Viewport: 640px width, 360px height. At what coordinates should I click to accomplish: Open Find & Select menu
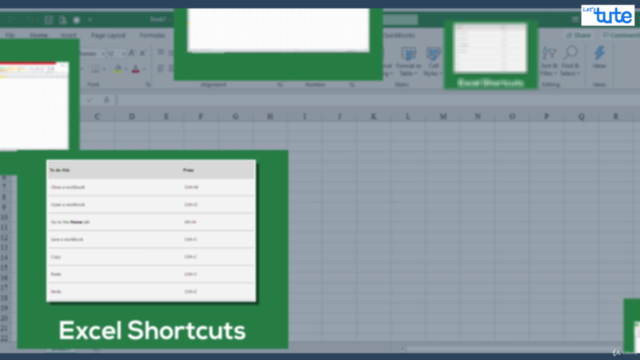pos(570,61)
